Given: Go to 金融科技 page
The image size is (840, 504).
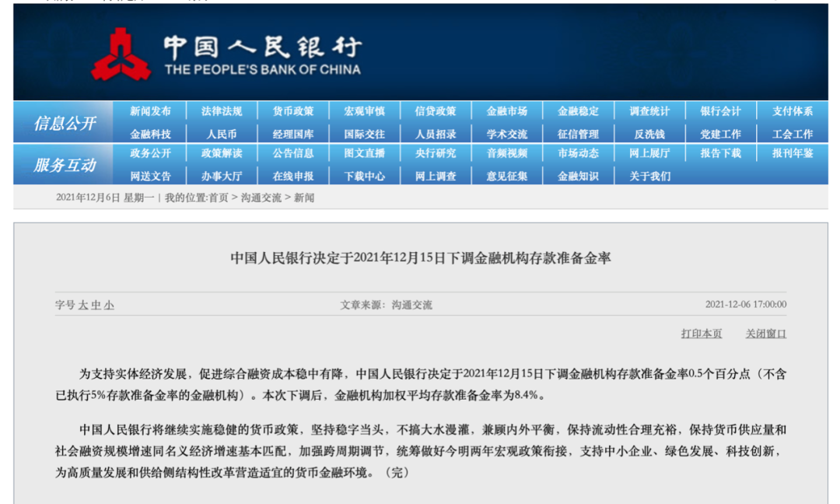Looking at the screenshot, I should (150, 135).
